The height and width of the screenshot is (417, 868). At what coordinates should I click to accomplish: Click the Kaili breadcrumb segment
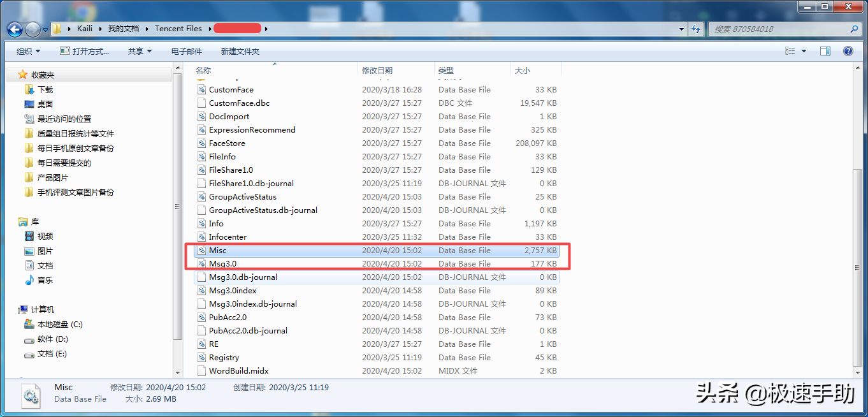[85, 29]
